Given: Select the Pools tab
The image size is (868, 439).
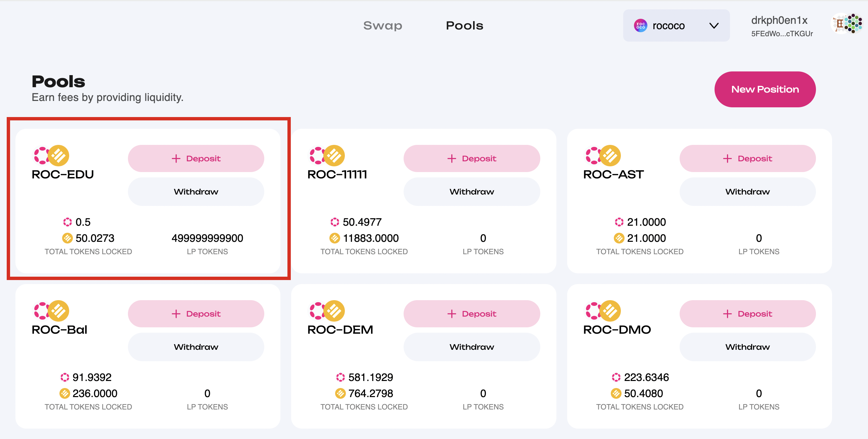Looking at the screenshot, I should pyautogui.click(x=465, y=25).
